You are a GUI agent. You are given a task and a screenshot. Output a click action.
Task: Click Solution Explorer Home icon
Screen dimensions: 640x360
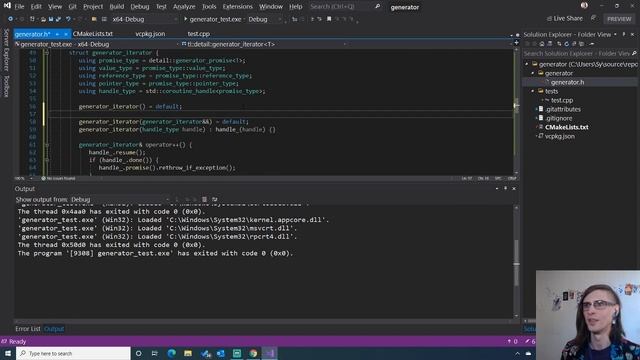coord(542,44)
